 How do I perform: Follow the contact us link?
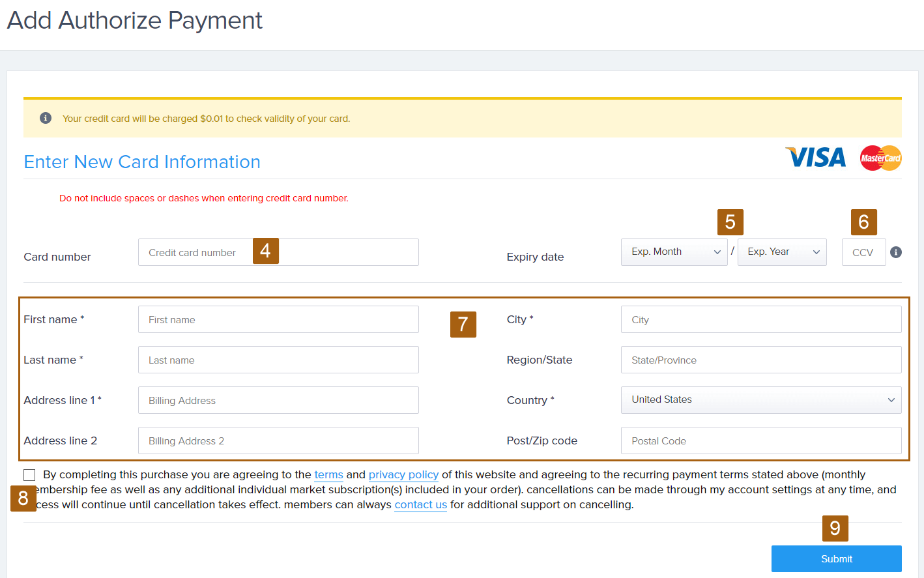coord(420,505)
